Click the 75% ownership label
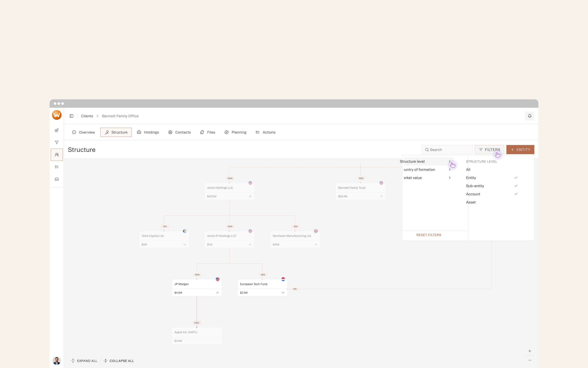Viewport: 588px width, 368px height. point(165,227)
